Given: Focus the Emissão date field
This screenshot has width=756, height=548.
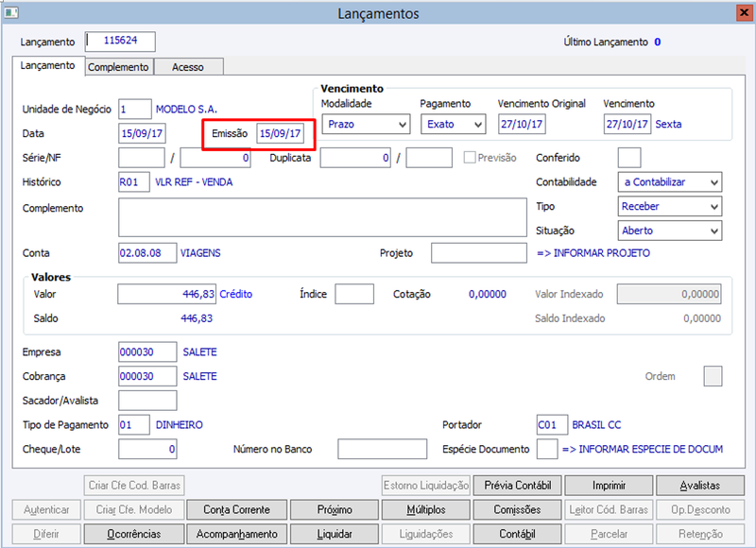Looking at the screenshot, I should click(x=280, y=133).
